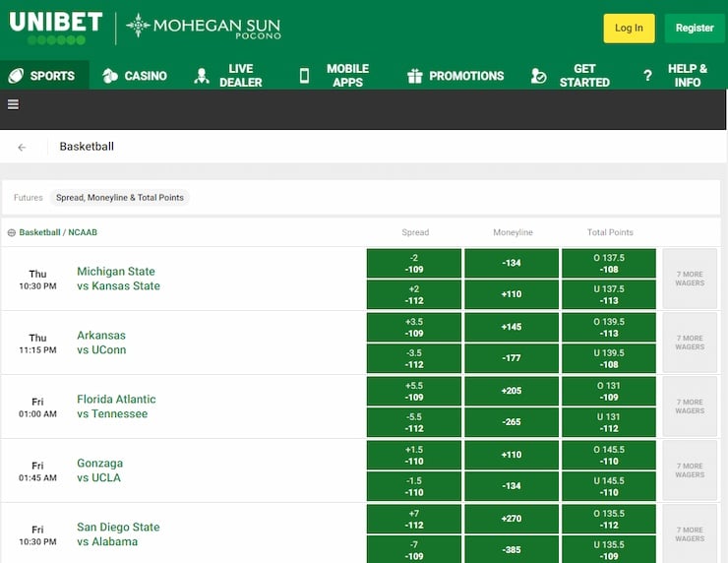Select Kansas State moneyline +110
The image size is (728, 563).
click(512, 294)
